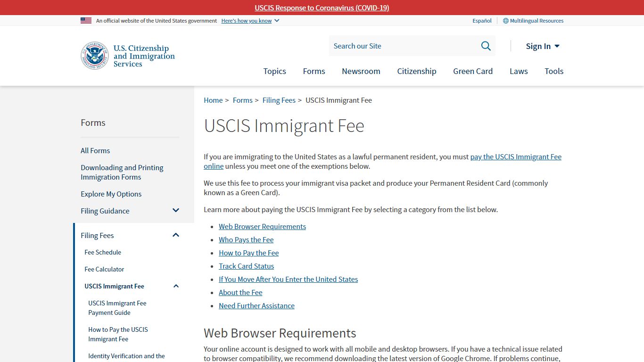Image resolution: width=644 pixels, height=362 pixels.
Task: Jump to How to Pay the Fee
Action: [x=248, y=253]
